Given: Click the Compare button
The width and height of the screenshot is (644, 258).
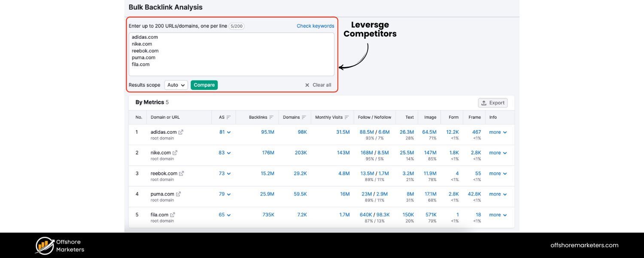Looking at the screenshot, I should [x=204, y=85].
